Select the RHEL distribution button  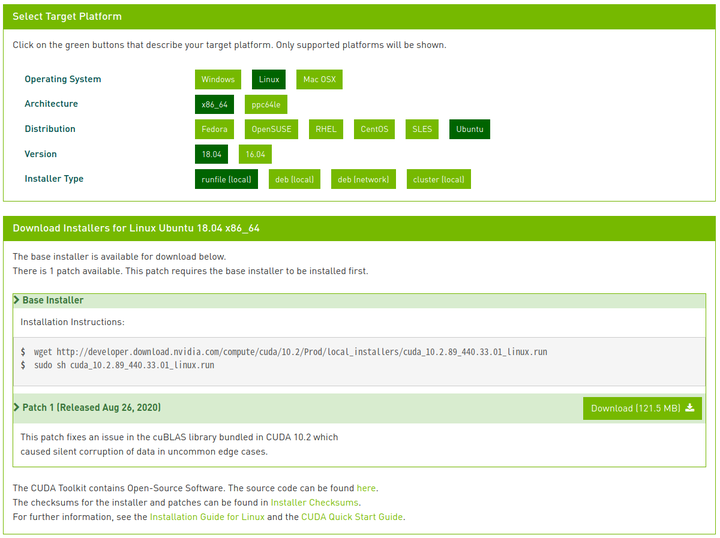326,129
